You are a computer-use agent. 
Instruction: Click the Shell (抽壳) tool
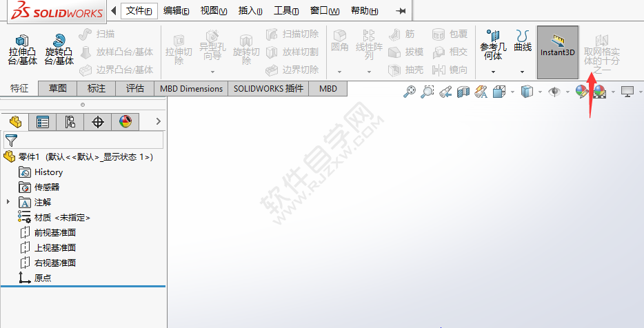pyautogui.click(x=406, y=70)
